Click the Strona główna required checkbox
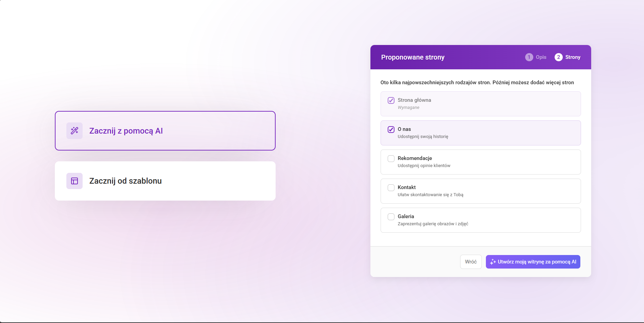Screen dimensions: 644x323 tap(391, 100)
